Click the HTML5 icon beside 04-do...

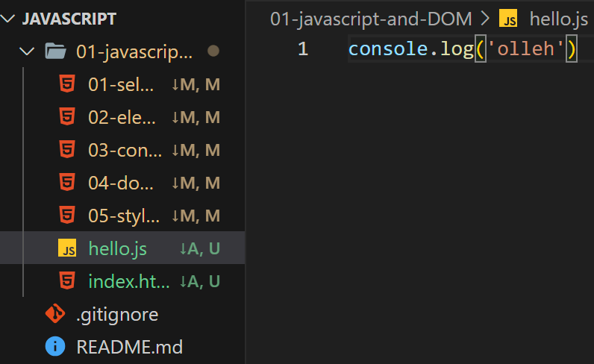pos(67,183)
